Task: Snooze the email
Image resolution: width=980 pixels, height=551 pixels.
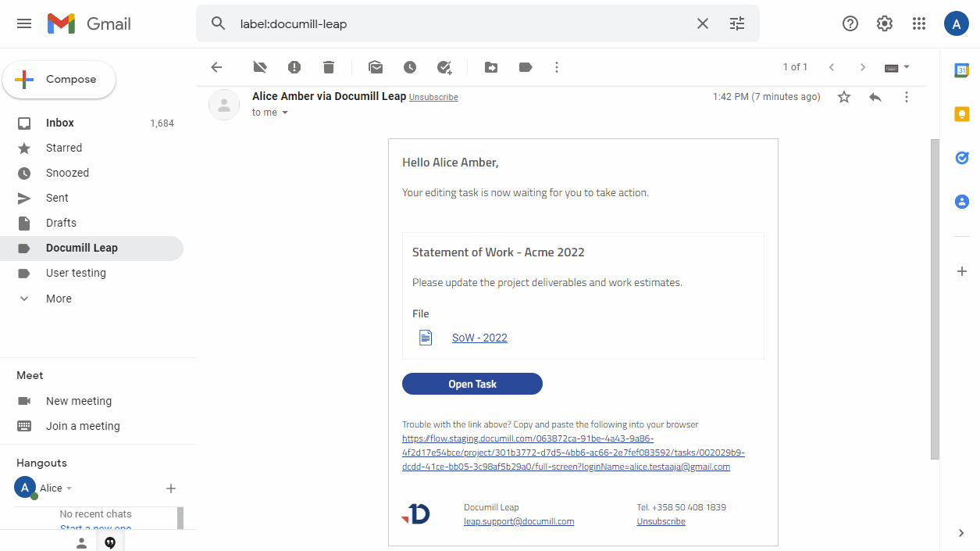Action: click(409, 67)
